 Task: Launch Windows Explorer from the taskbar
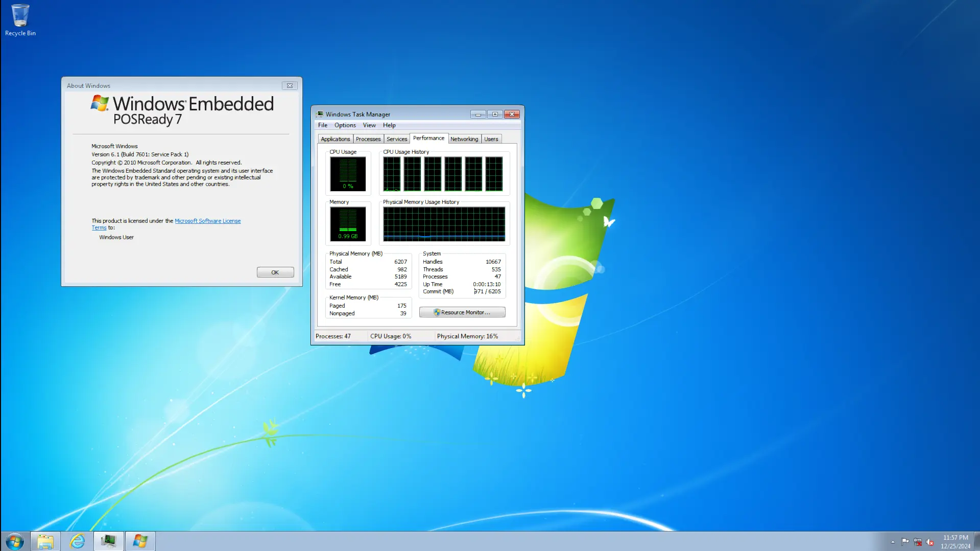pyautogui.click(x=45, y=541)
